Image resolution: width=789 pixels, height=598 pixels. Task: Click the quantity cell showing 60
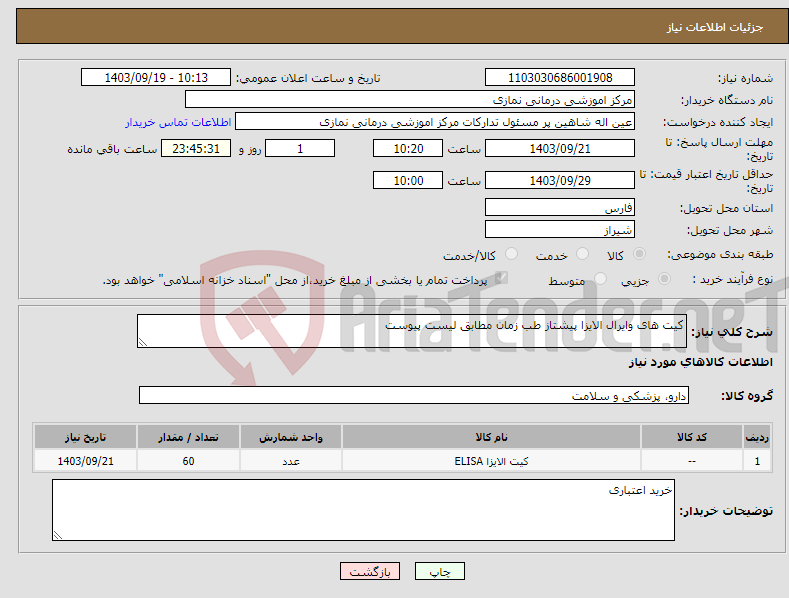tap(188, 461)
